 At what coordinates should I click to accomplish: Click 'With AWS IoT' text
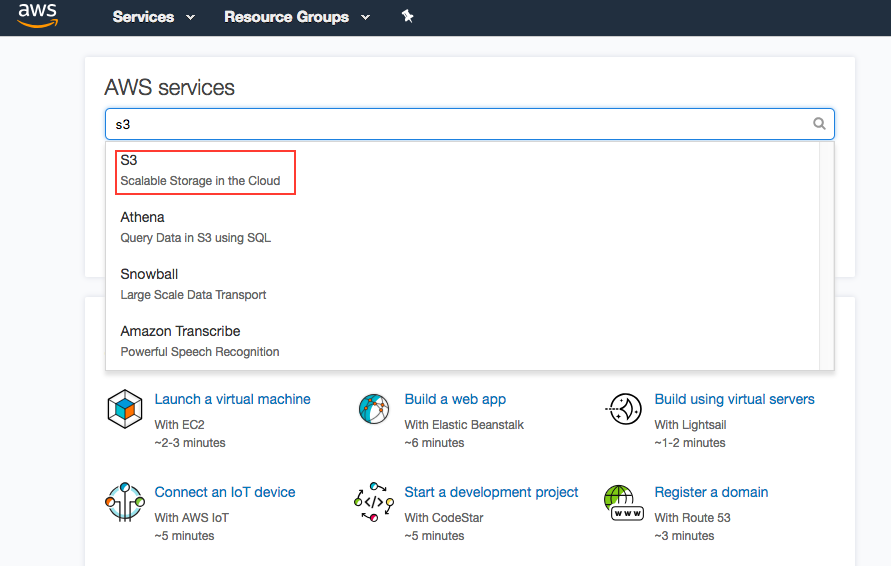(191, 518)
